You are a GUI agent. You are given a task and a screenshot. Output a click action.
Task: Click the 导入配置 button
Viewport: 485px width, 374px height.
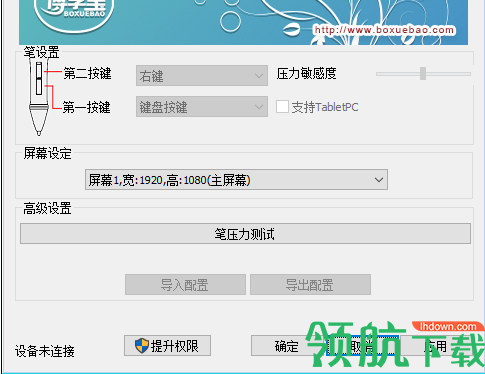click(x=185, y=285)
